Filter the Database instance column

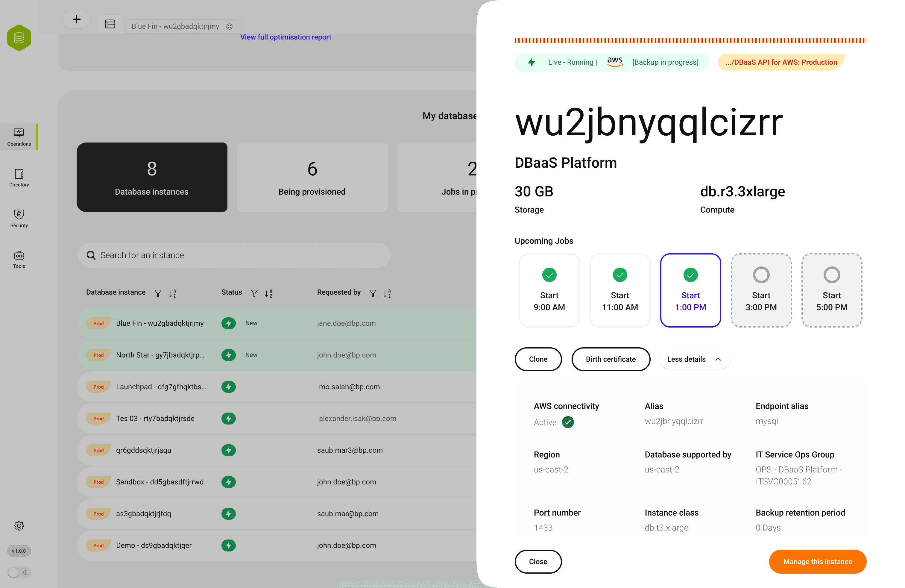[158, 293]
